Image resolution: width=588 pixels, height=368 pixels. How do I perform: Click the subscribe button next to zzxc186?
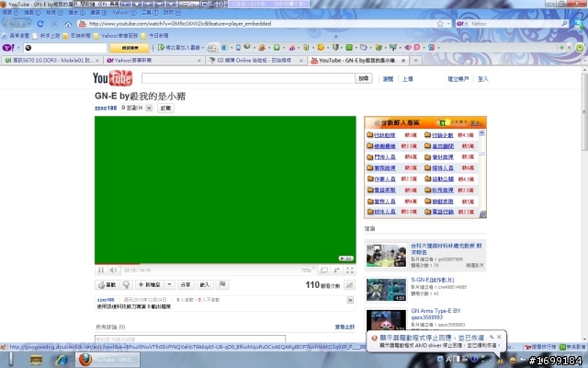click(165, 109)
